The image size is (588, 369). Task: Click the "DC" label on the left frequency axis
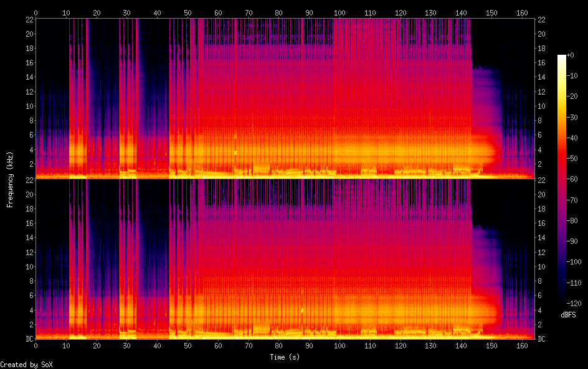29,339
